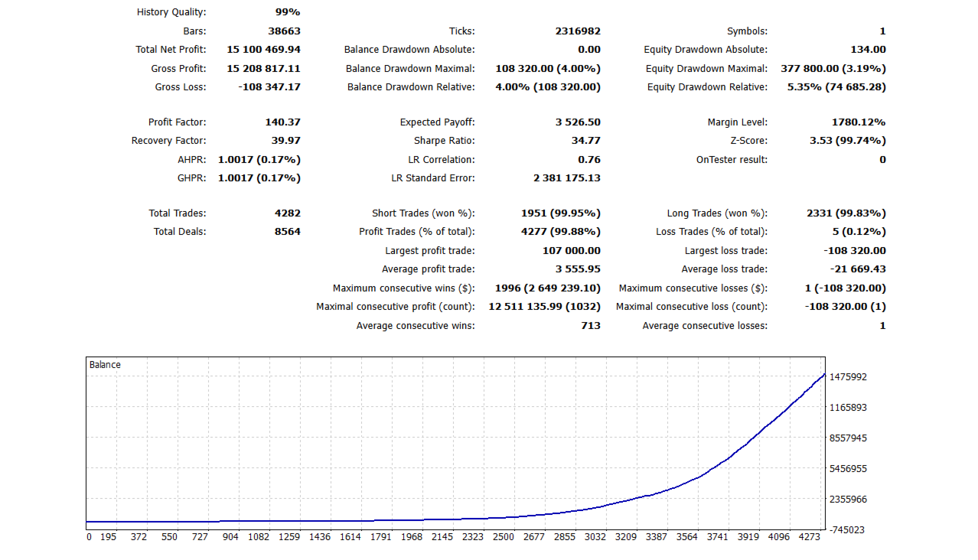
Task: Click the Equity Drawdown Maximal label
Action: 706,69
